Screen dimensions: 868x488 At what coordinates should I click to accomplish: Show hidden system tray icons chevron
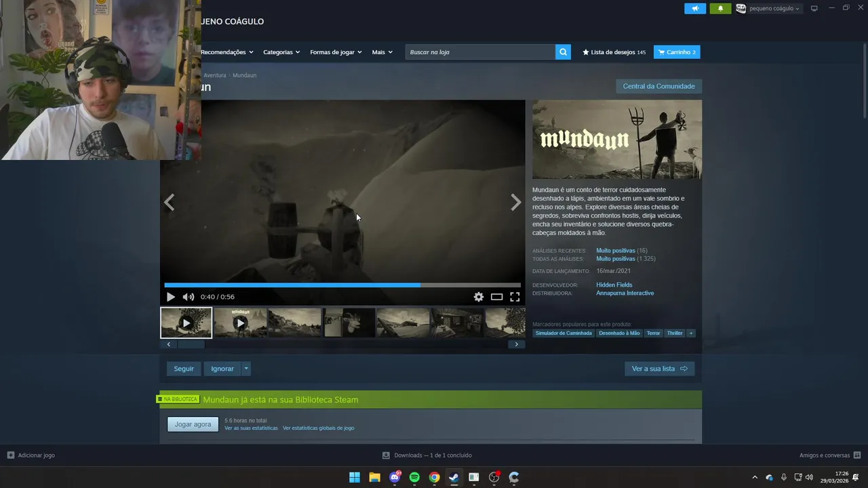755,477
